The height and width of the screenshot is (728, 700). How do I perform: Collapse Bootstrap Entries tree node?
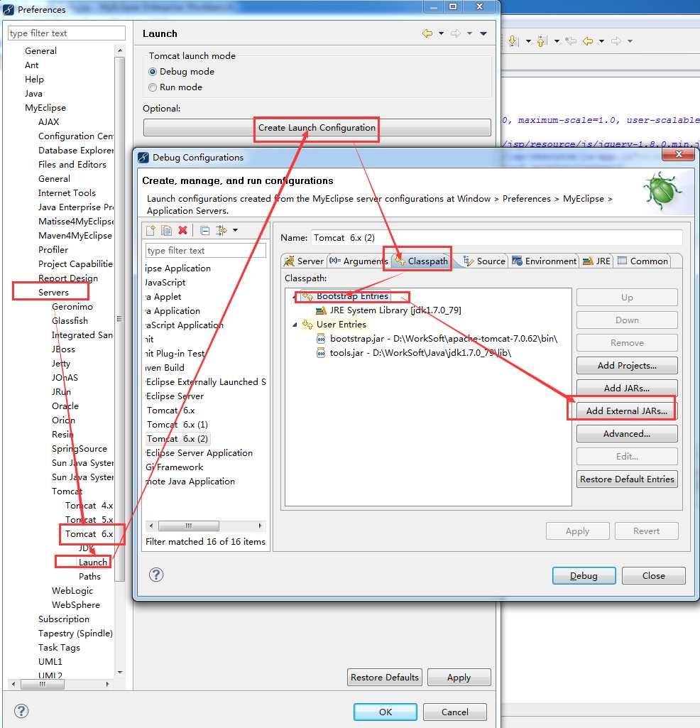pyautogui.click(x=295, y=296)
